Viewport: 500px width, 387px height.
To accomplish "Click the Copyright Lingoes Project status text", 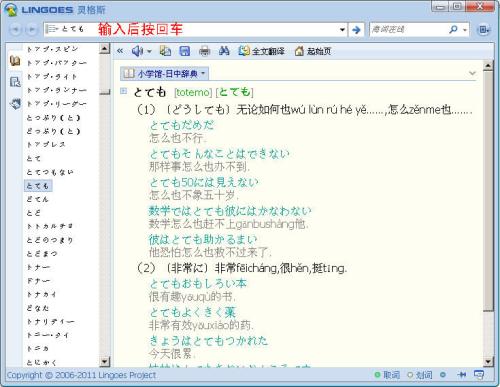I will (x=81, y=375).
